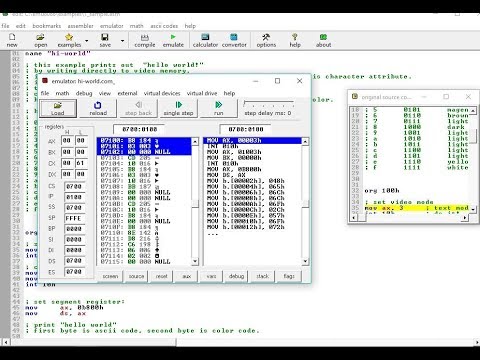The image size is (480, 360).
Task: Click memory list scroll up arrow
Action: 195,142
